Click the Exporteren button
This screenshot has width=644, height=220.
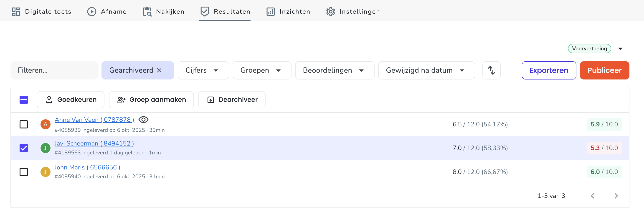(549, 70)
